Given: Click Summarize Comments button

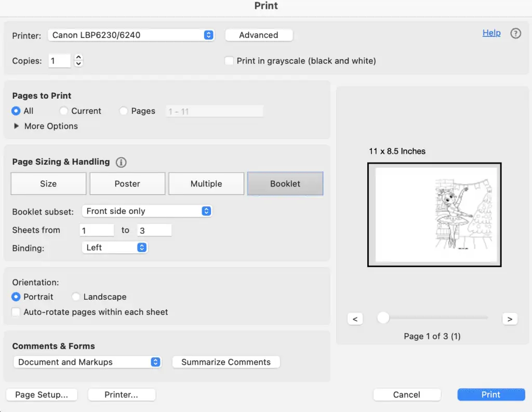Looking at the screenshot, I should [226, 362].
